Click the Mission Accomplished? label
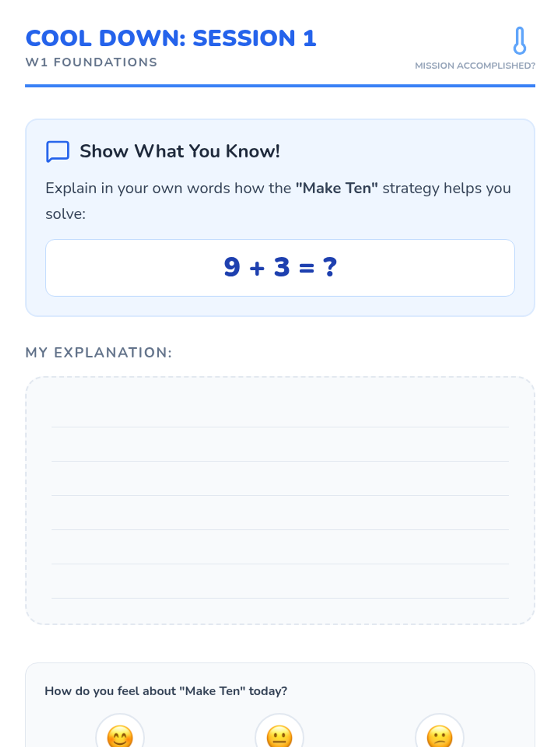Screen dimensions: 560x747 [475, 66]
